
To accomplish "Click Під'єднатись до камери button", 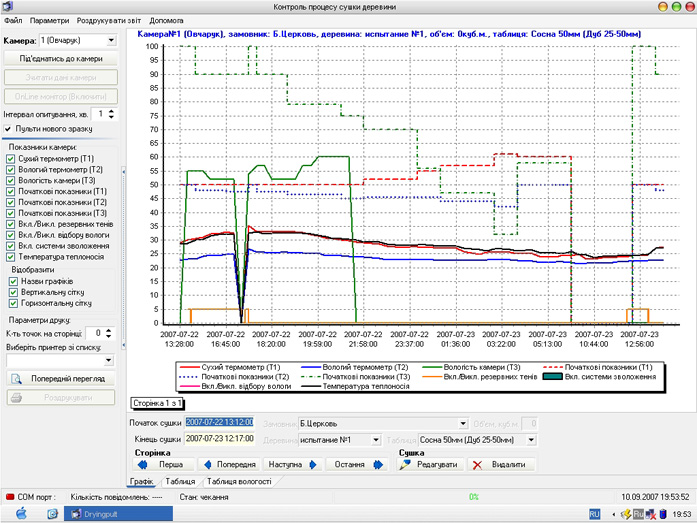I will [x=60, y=60].
